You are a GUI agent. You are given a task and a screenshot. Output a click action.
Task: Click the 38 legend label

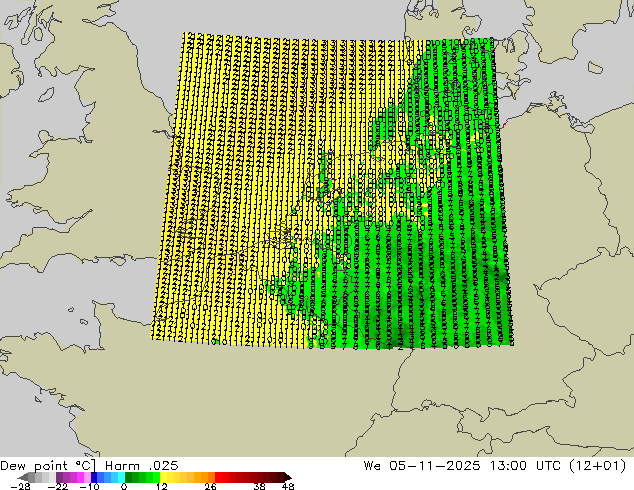click(259, 486)
